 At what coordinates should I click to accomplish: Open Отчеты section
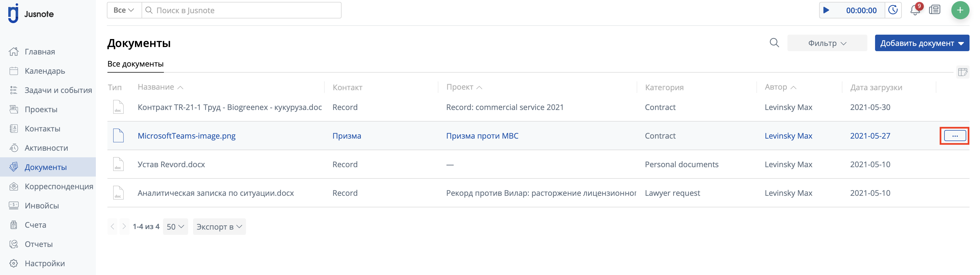click(x=39, y=244)
